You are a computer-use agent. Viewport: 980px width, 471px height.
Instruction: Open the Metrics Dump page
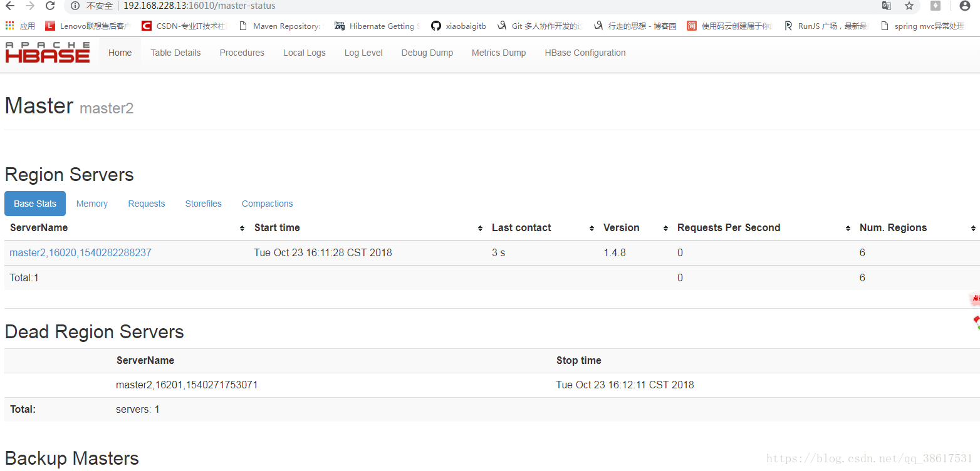click(499, 53)
